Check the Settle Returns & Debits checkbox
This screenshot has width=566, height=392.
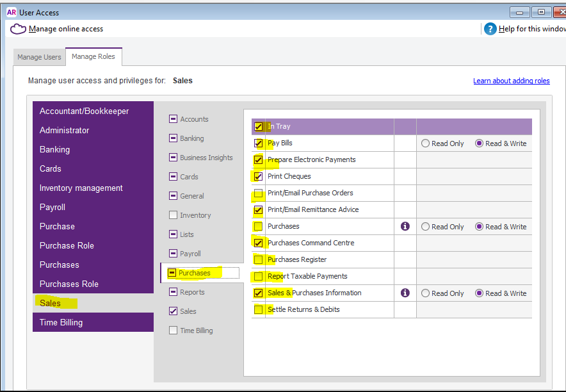tap(259, 310)
